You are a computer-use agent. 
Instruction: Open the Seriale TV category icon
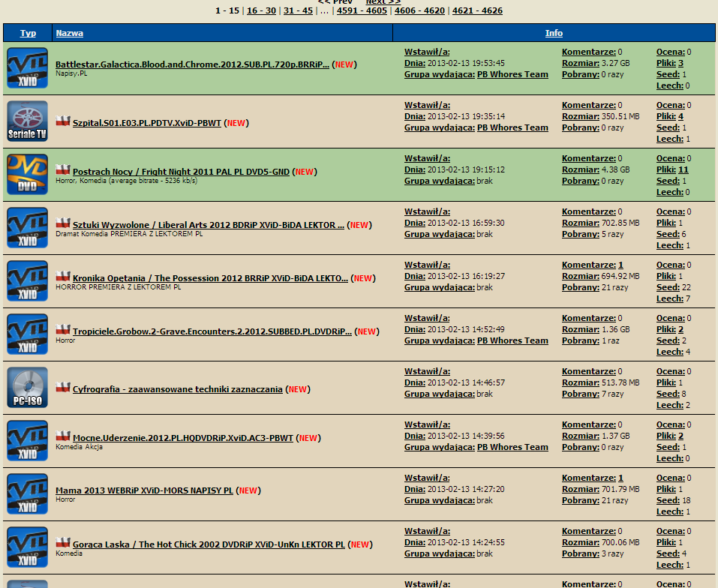[28, 121]
